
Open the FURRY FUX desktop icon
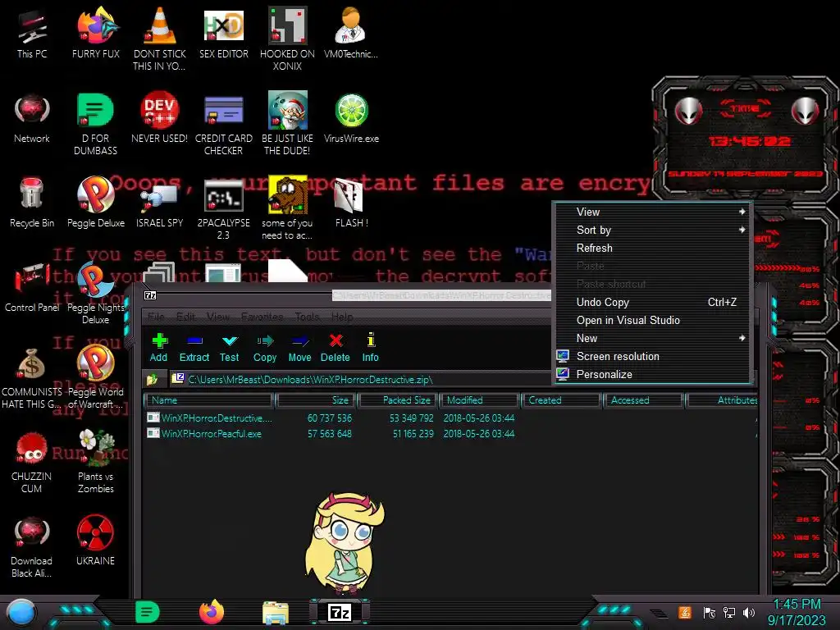pyautogui.click(x=96, y=33)
